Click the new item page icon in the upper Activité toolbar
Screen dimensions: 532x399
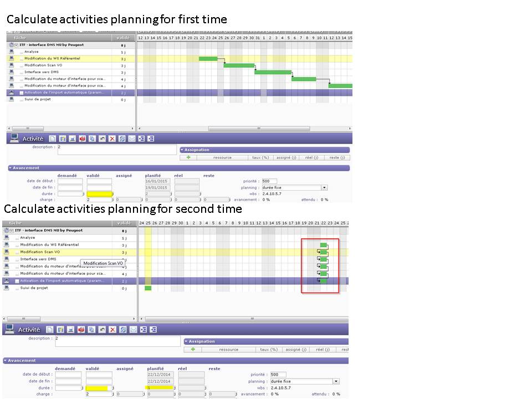coord(53,139)
